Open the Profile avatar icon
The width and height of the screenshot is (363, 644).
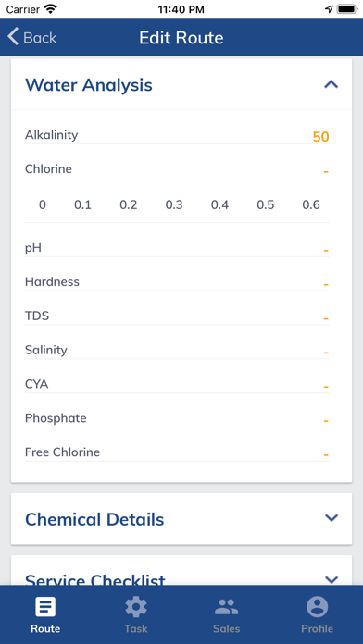tap(317, 607)
